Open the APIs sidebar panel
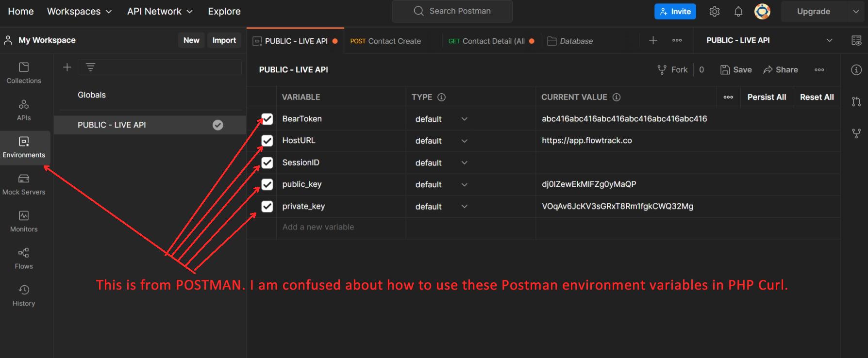The image size is (868, 358). click(24, 111)
